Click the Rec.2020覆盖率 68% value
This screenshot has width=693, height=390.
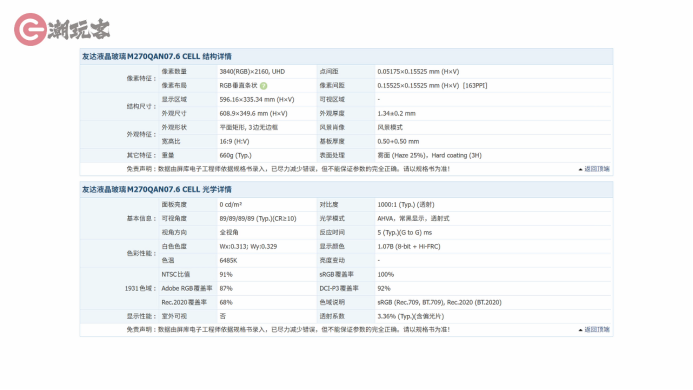tap(226, 302)
